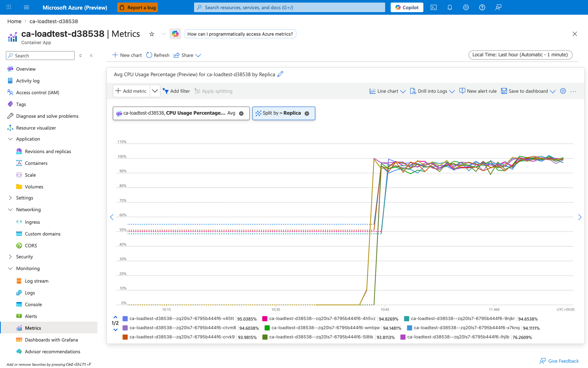Show previous legend page
The height and width of the screenshot is (368, 588).
(x=115, y=317)
